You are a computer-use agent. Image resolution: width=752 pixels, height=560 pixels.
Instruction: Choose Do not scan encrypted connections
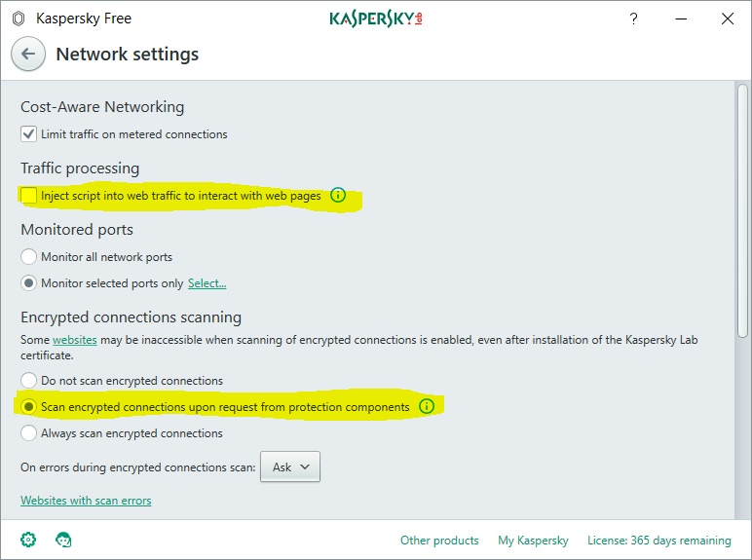(29, 381)
